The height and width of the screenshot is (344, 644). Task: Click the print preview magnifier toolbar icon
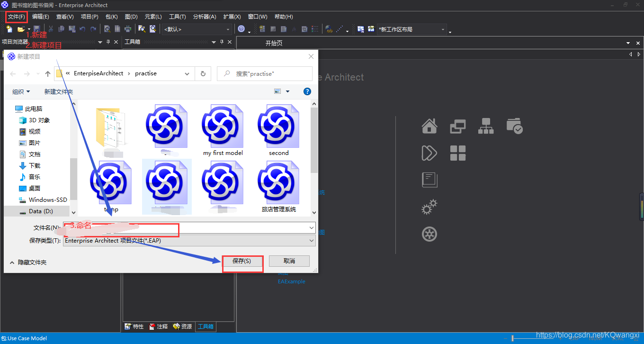point(107,29)
